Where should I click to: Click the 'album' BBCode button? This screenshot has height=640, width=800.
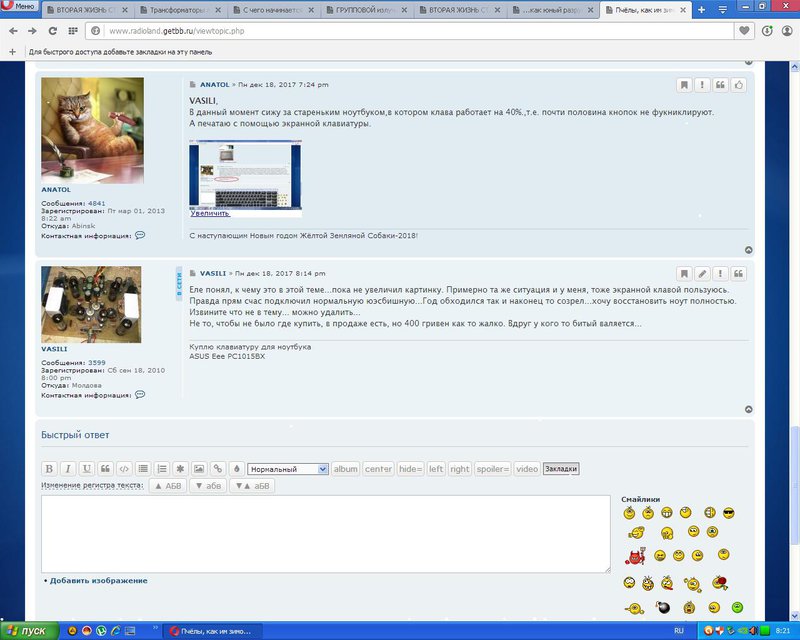(x=345, y=469)
